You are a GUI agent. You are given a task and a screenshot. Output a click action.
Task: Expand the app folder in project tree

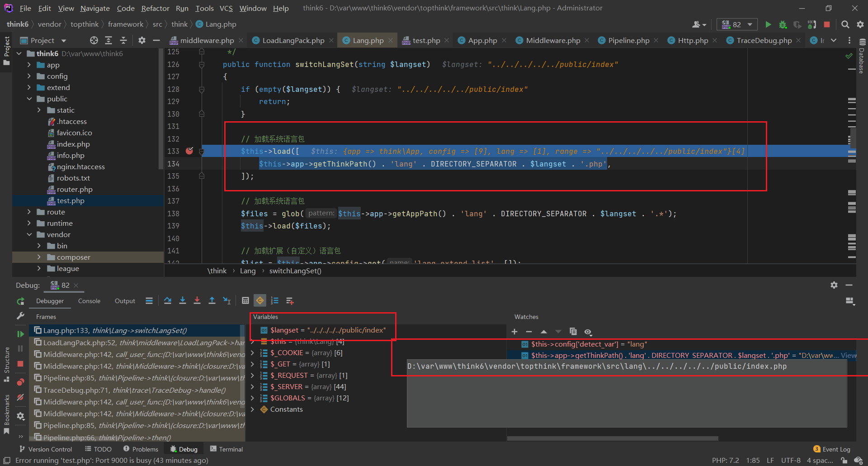(x=29, y=65)
